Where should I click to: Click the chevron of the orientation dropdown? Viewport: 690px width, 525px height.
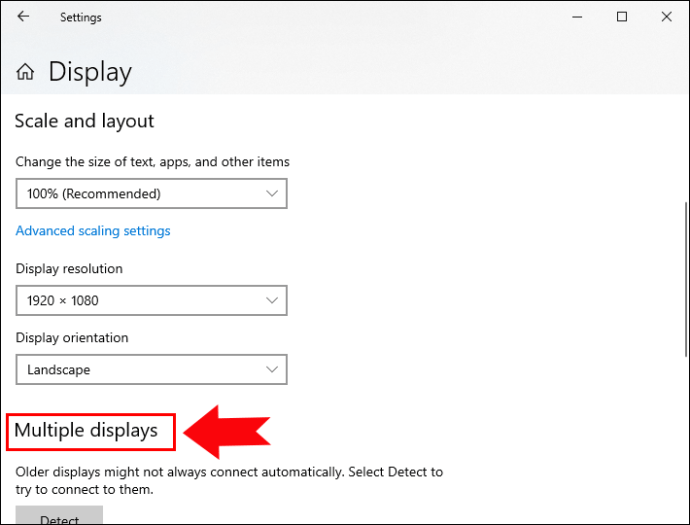(272, 370)
